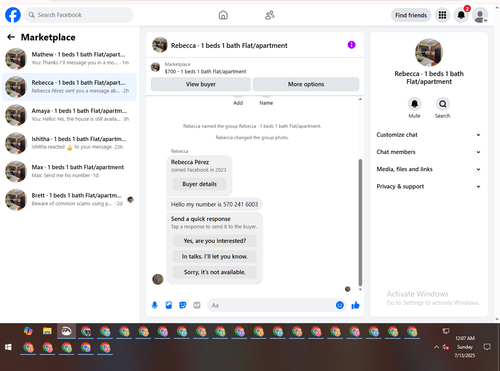Click the attach photo icon in composer

click(169, 305)
